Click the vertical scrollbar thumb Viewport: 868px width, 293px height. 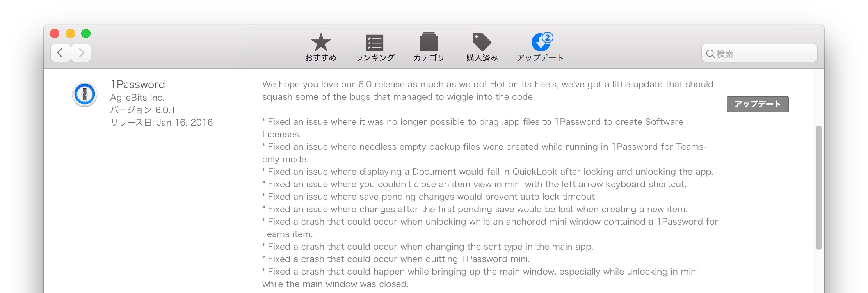pos(819,188)
